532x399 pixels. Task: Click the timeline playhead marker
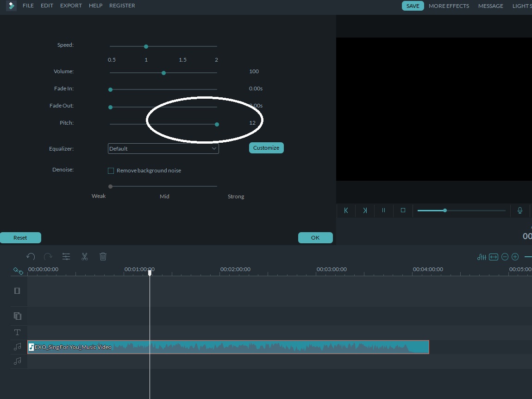150,272
